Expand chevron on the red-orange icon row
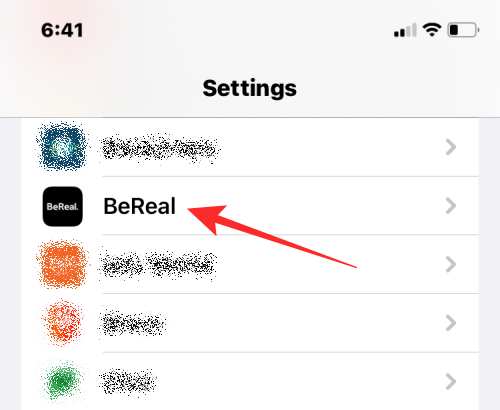 [x=451, y=323]
